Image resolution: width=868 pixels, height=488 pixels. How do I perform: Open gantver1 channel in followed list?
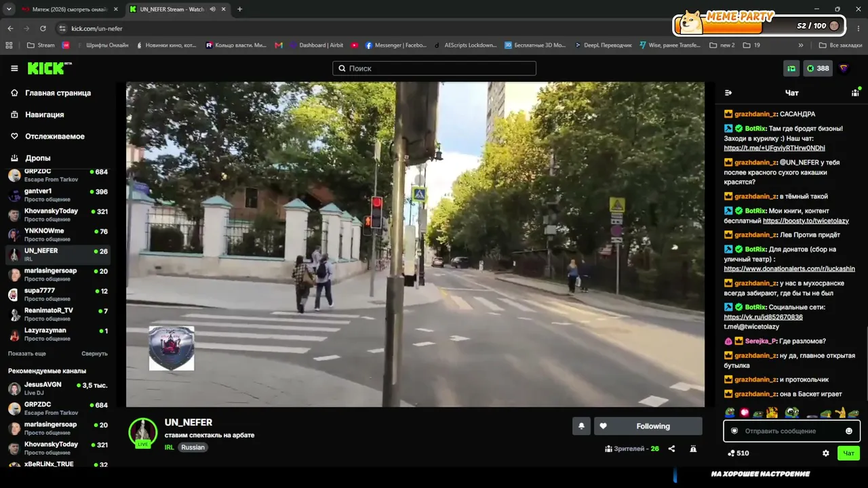coord(58,195)
